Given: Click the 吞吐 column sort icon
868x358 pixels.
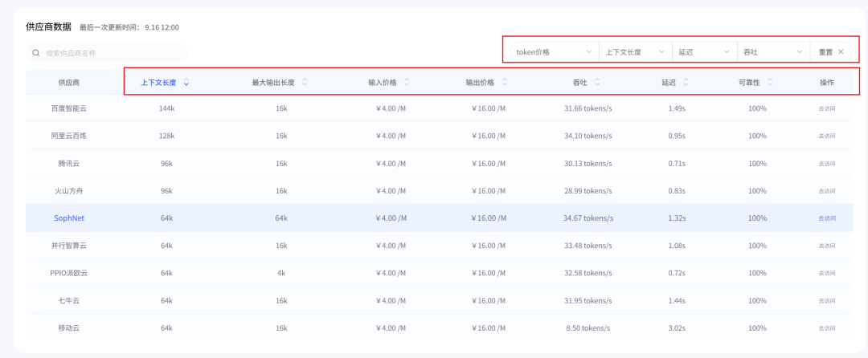Looking at the screenshot, I should 597,83.
